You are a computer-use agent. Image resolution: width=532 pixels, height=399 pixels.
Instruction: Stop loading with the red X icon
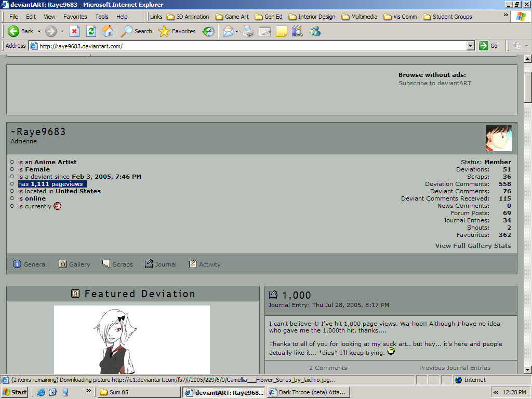tap(74, 31)
